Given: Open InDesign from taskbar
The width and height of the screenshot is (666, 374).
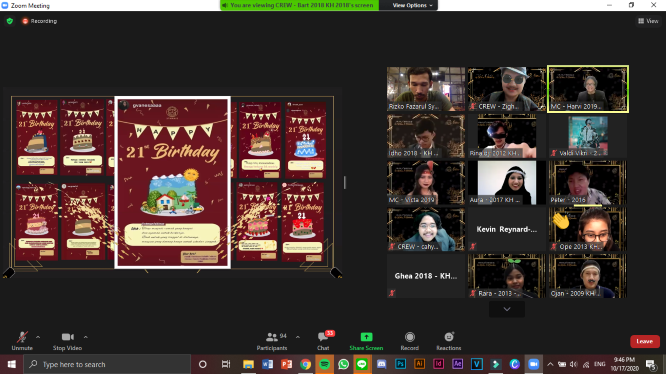Looking at the screenshot, I should coord(438,364).
